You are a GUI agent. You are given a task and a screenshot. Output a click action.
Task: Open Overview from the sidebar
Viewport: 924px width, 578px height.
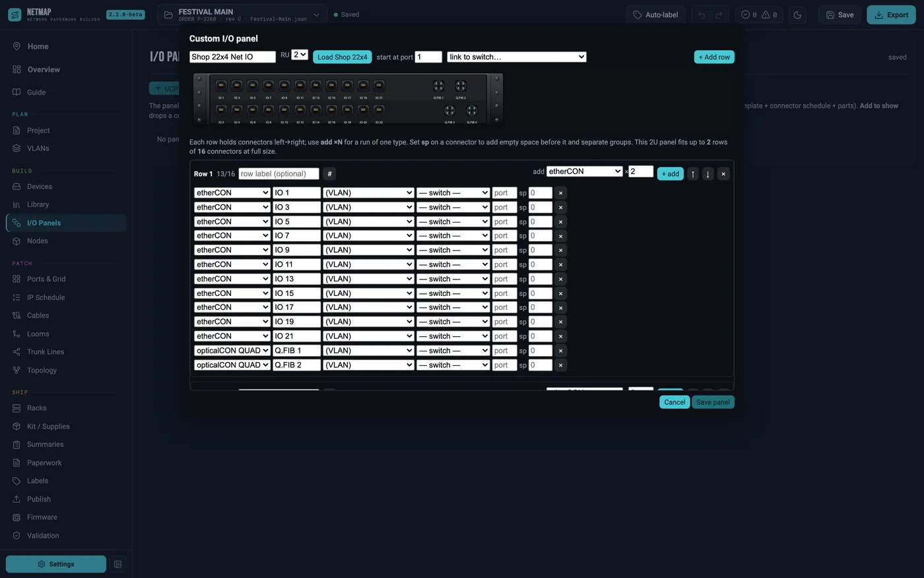[66, 69]
